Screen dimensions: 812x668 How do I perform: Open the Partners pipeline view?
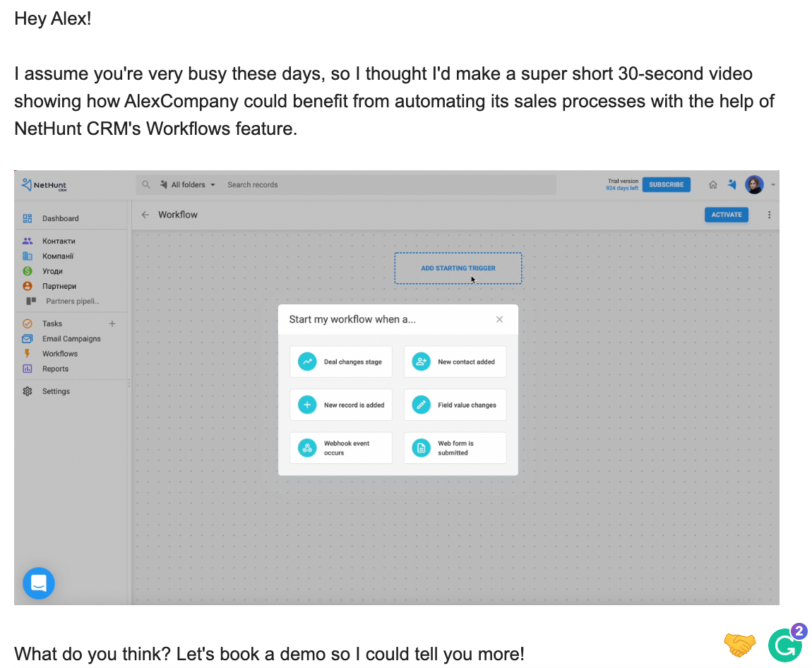pos(73,302)
